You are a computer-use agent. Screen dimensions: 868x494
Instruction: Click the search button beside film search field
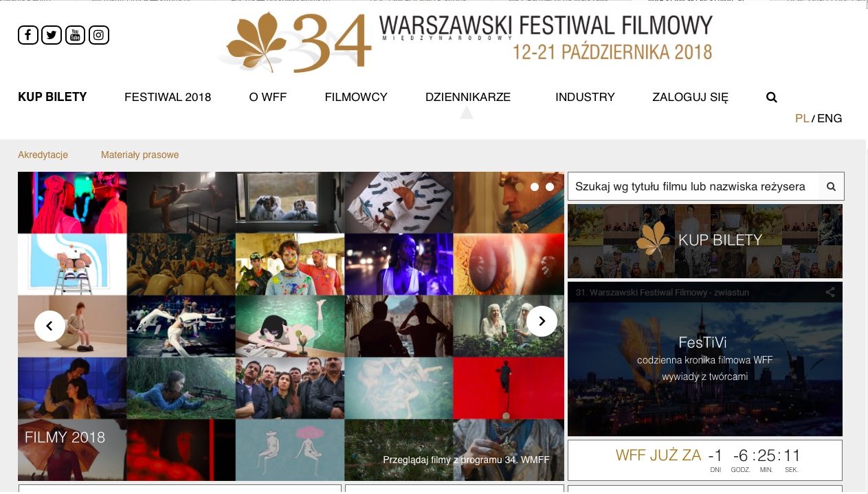(x=831, y=186)
